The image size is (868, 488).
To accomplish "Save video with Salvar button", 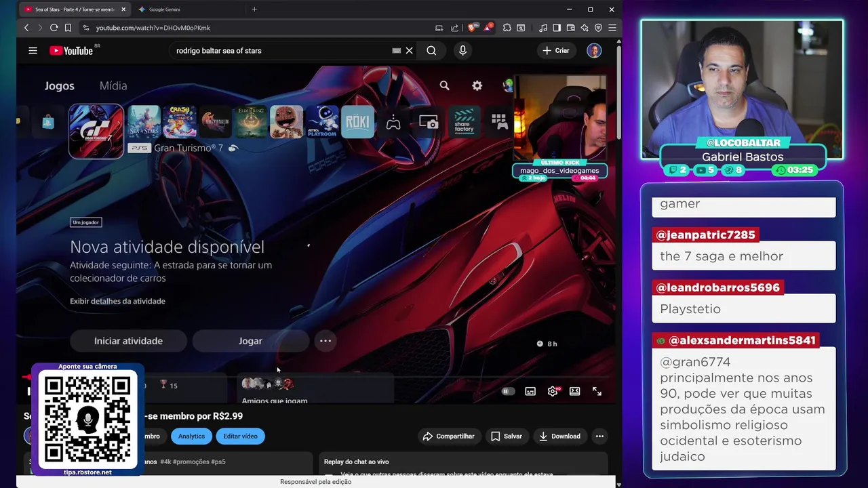I will coord(506,436).
